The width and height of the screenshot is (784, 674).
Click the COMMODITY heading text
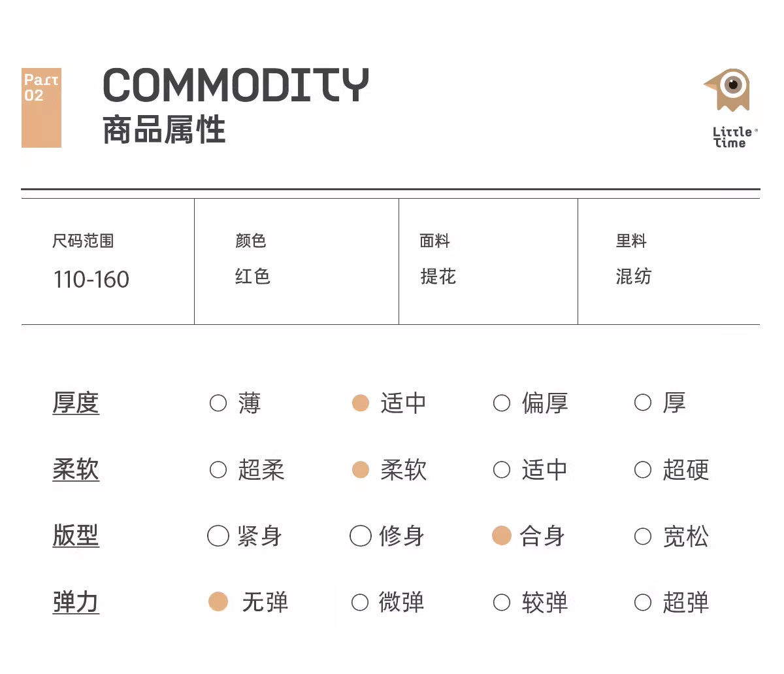[236, 86]
